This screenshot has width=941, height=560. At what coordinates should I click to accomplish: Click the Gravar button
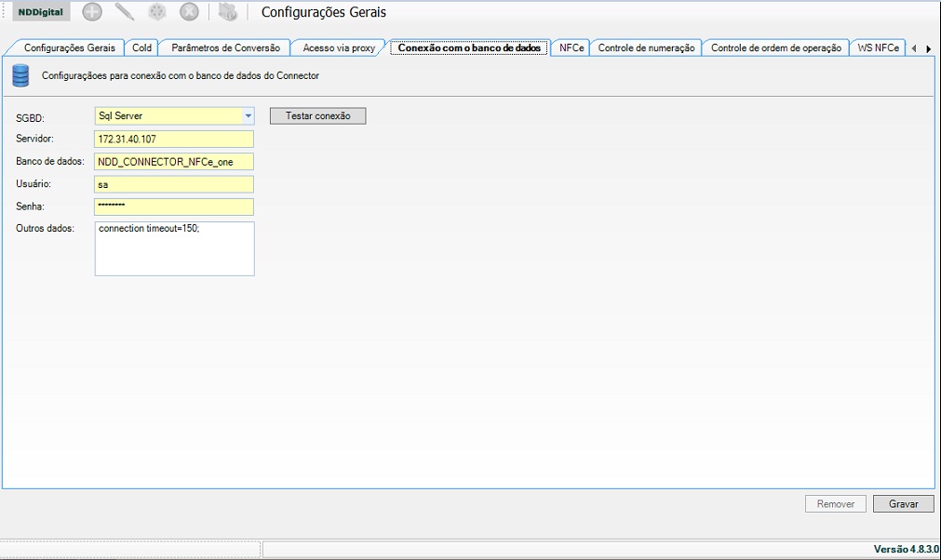903,503
